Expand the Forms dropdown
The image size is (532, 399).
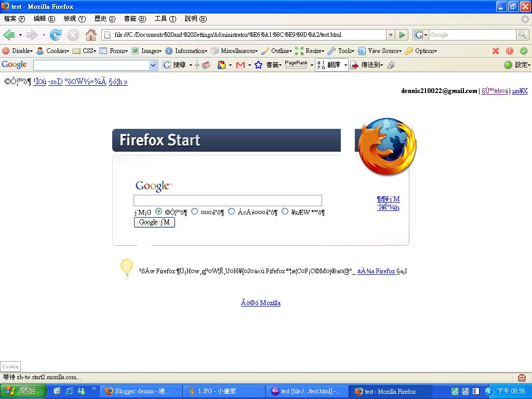click(114, 51)
